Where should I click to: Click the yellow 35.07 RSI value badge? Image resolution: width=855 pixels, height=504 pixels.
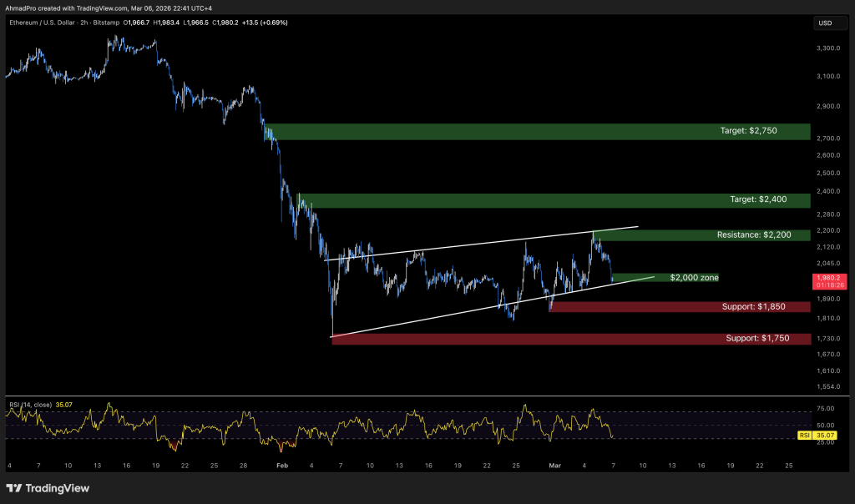pos(825,435)
